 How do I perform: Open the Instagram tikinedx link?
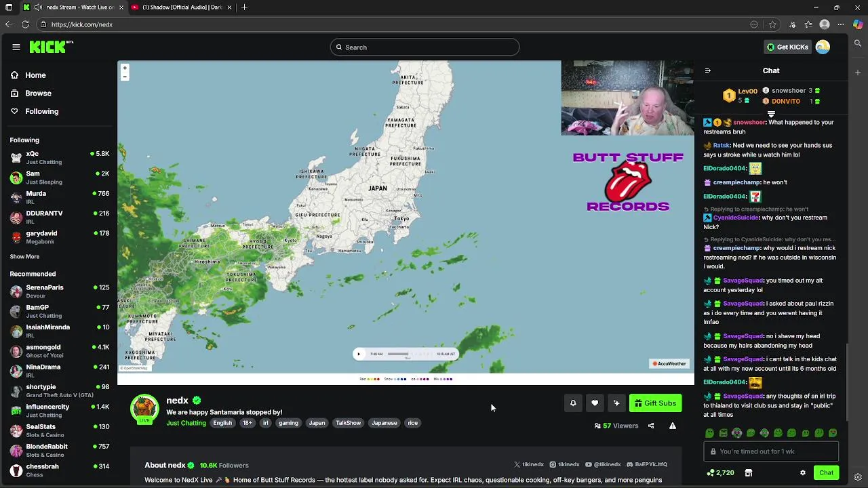pos(564,465)
